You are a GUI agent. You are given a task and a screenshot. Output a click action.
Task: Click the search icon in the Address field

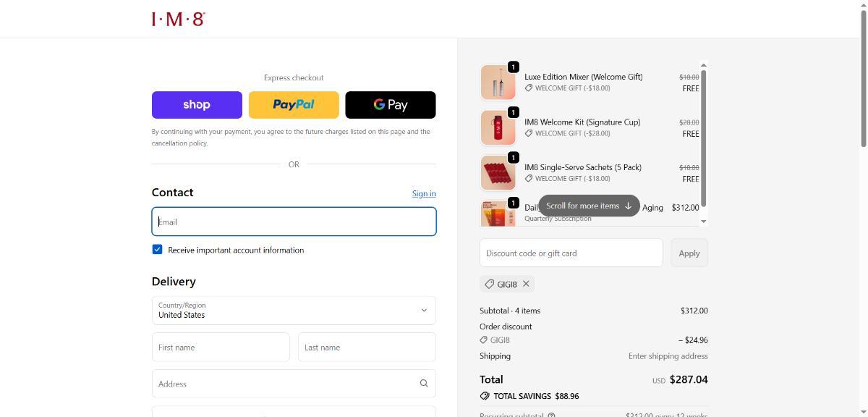[x=424, y=384]
